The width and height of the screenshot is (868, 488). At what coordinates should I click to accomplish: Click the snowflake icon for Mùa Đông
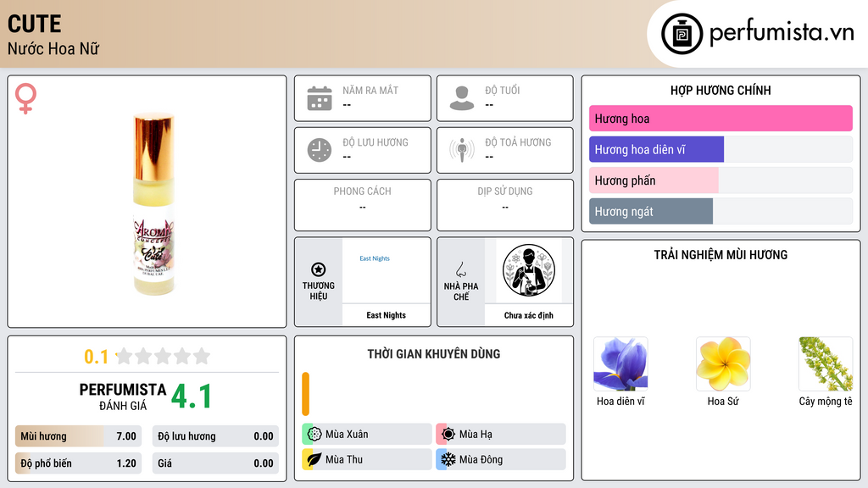click(x=448, y=459)
